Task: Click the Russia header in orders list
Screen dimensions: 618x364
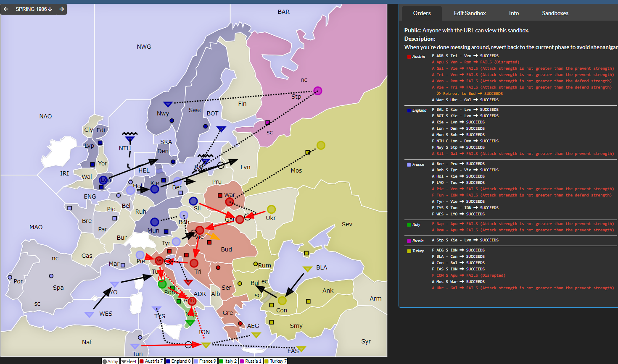Action: click(415, 241)
